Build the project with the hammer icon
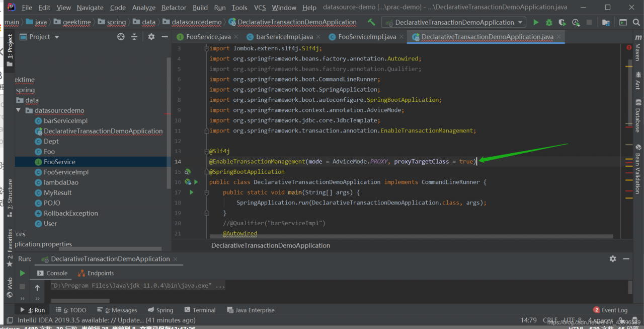This screenshot has height=329, width=644. click(x=371, y=22)
